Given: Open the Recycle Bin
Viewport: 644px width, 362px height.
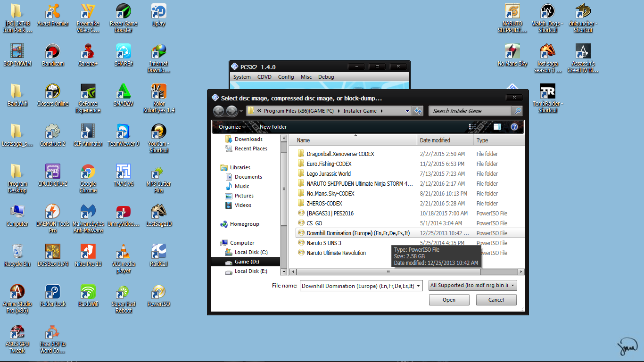Looking at the screenshot, I should [x=17, y=256].
